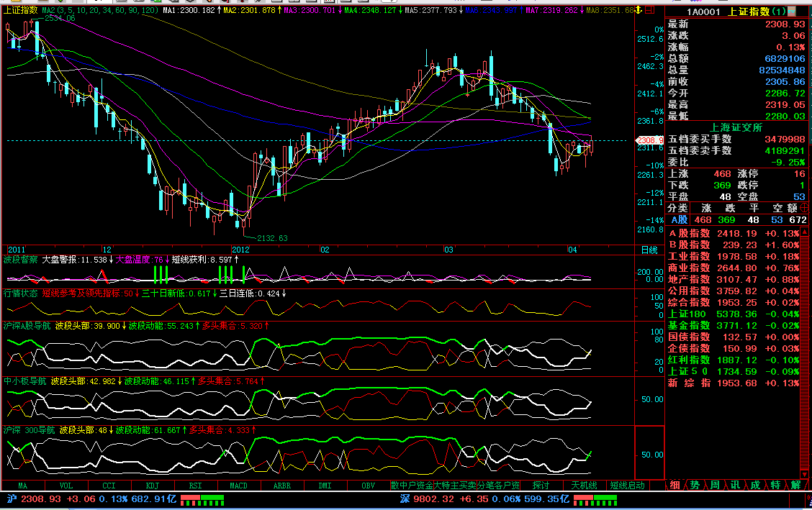Select the CCI indicator tab

tap(109, 486)
